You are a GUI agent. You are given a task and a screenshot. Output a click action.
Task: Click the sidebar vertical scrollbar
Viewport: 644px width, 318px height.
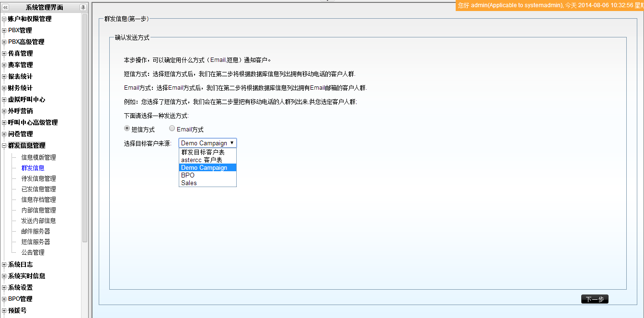[x=85, y=130]
